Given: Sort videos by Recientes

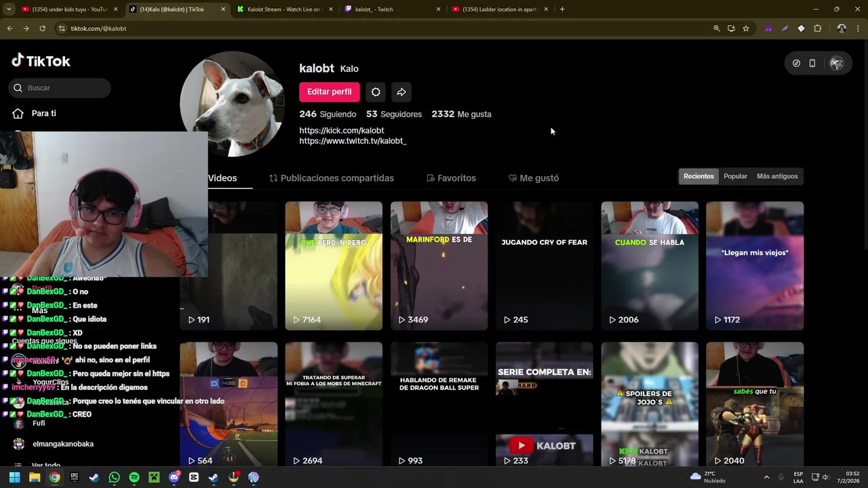Looking at the screenshot, I should pyautogui.click(x=698, y=176).
